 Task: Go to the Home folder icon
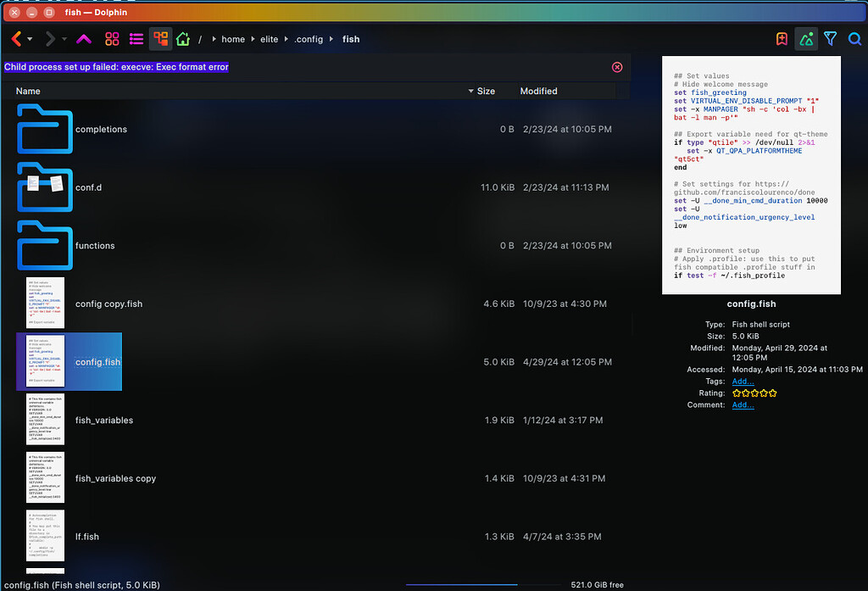(x=181, y=39)
